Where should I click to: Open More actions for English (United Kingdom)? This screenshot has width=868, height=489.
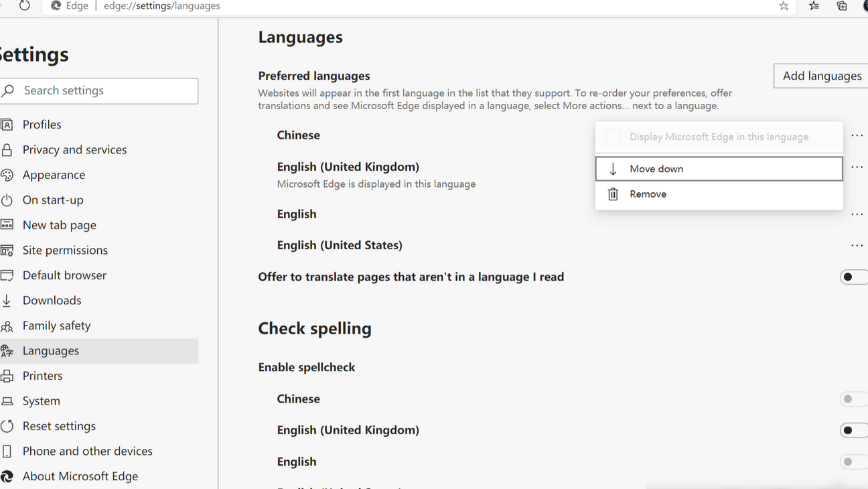click(857, 167)
